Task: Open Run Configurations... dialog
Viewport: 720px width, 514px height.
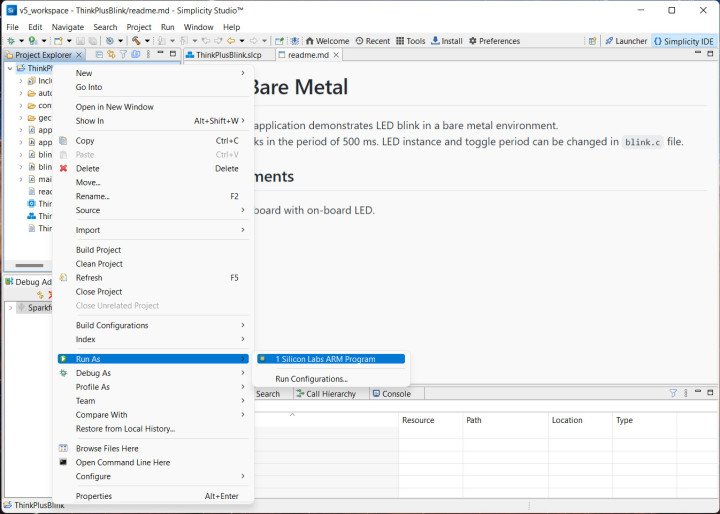Action: pyautogui.click(x=331, y=379)
